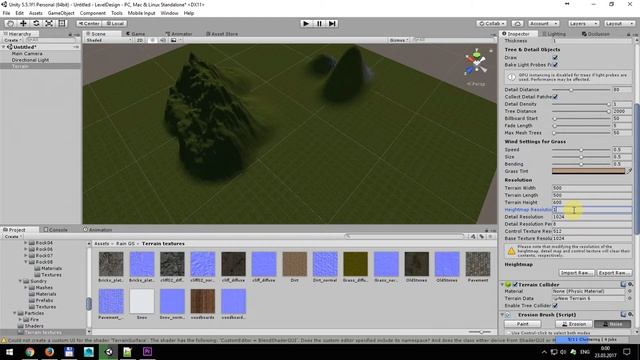The image size is (640, 360).
Task: Toggle the Terrain Collider enabled checkbox
Action: coord(515,284)
